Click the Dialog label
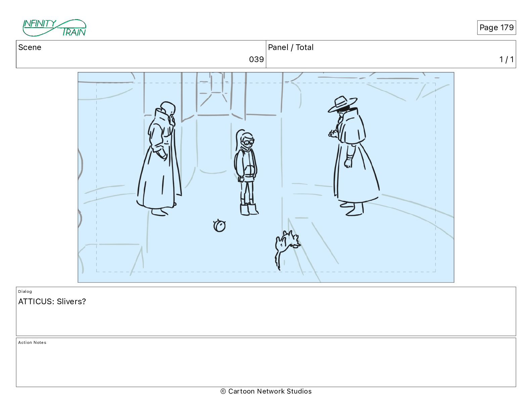Image resolution: width=532 pixels, height=411 pixels. pos(25,291)
